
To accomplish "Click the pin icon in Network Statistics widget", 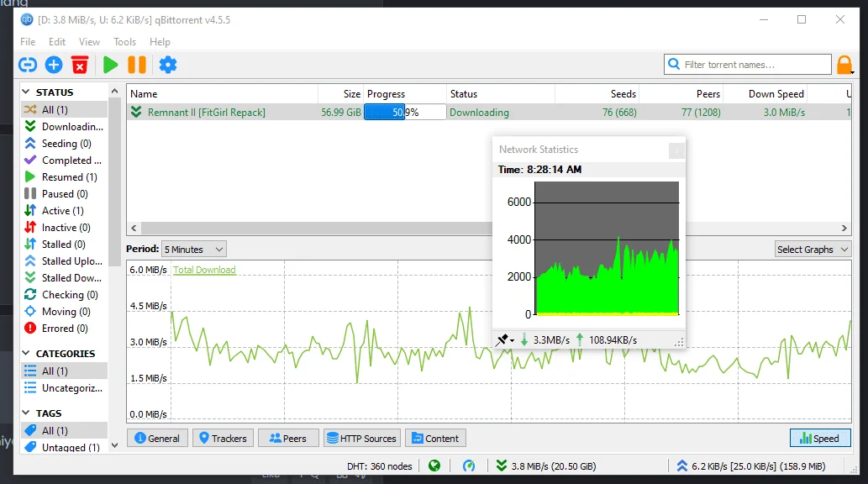I will [x=502, y=340].
